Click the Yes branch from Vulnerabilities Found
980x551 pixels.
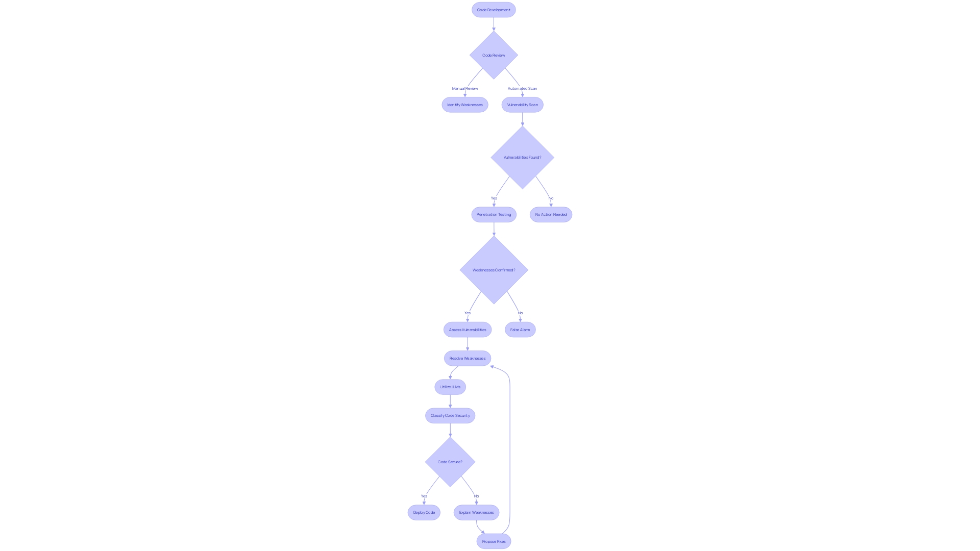pos(494,197)
